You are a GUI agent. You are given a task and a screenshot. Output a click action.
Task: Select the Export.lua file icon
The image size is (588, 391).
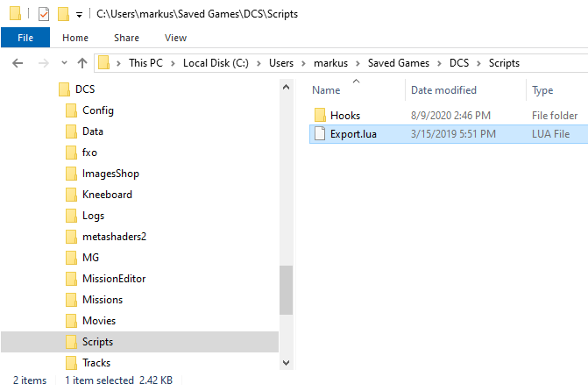point(320,133)
